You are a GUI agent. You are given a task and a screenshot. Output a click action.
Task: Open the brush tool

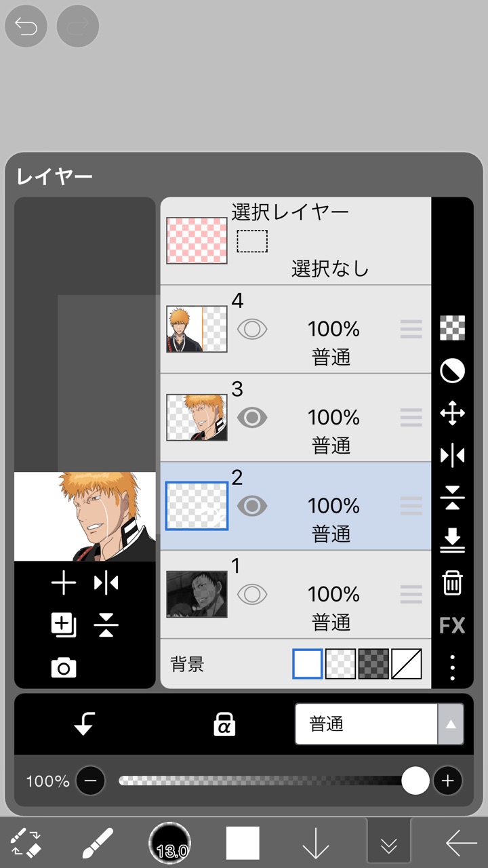tap(98, 843)
